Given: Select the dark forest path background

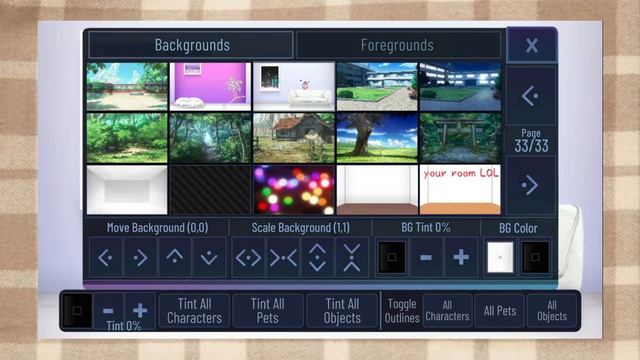Looking at the screenshot, I should click(210, 138).
